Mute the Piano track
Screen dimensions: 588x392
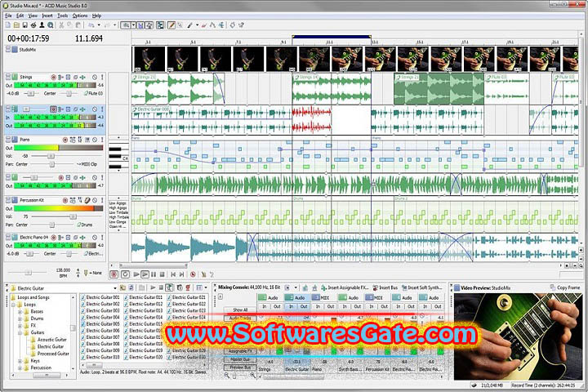(95, 140)
